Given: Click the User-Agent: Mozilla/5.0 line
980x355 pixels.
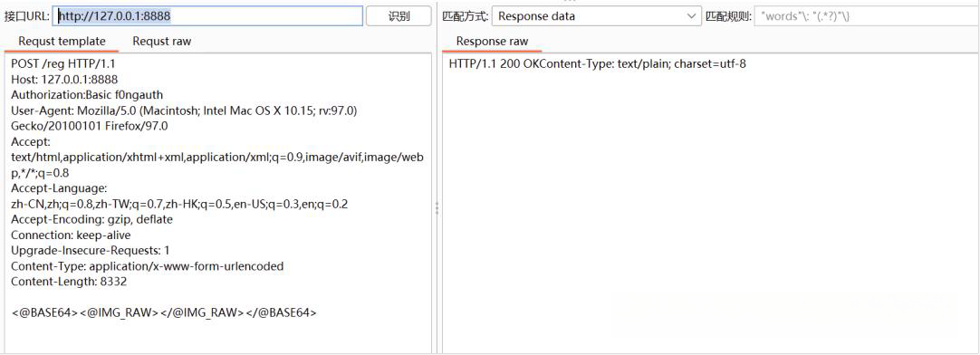Looking at the screenshot, I should coord(184,110).
